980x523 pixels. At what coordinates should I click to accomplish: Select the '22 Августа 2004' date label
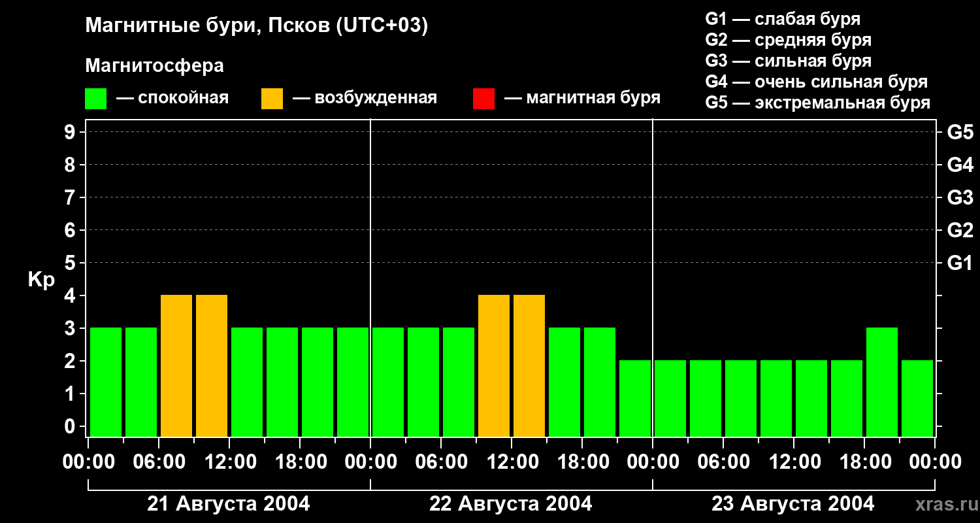click(511, 504)
